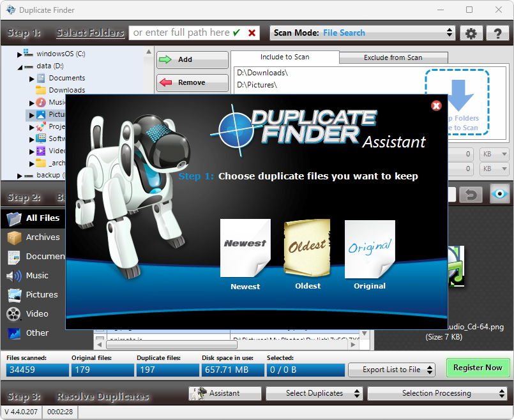Open settings with the gear icon
Image resolution: width=514 pixels, height=420 pixels.
coord(471,33)
